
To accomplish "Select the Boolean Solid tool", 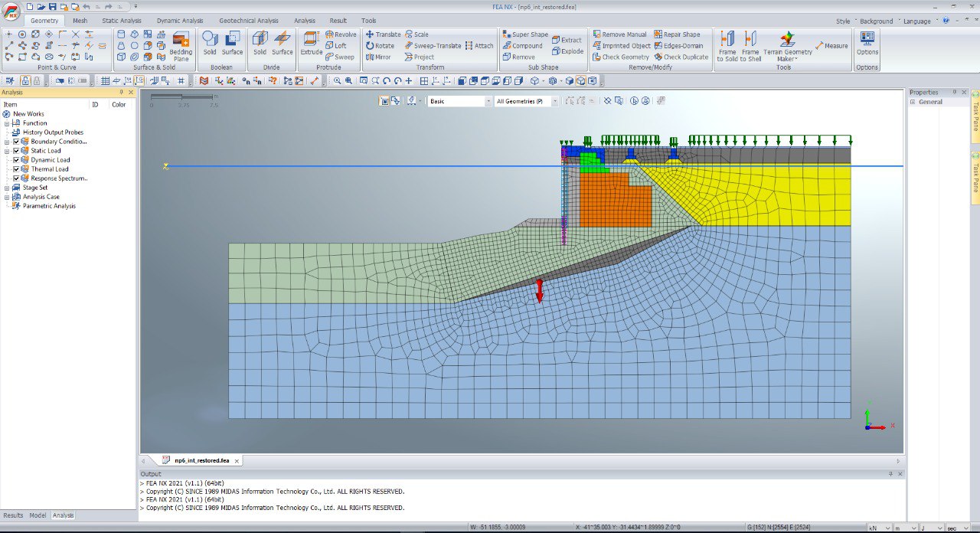I will click(210, 44).
